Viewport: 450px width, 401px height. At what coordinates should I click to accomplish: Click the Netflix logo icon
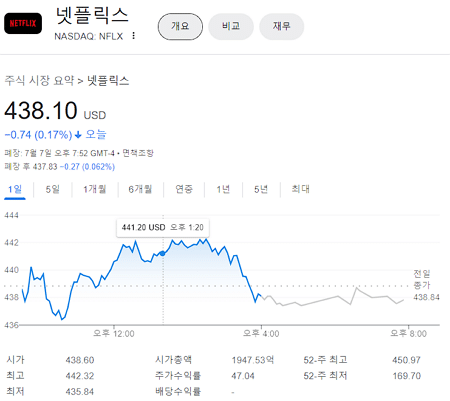click(x=23, y=23)
